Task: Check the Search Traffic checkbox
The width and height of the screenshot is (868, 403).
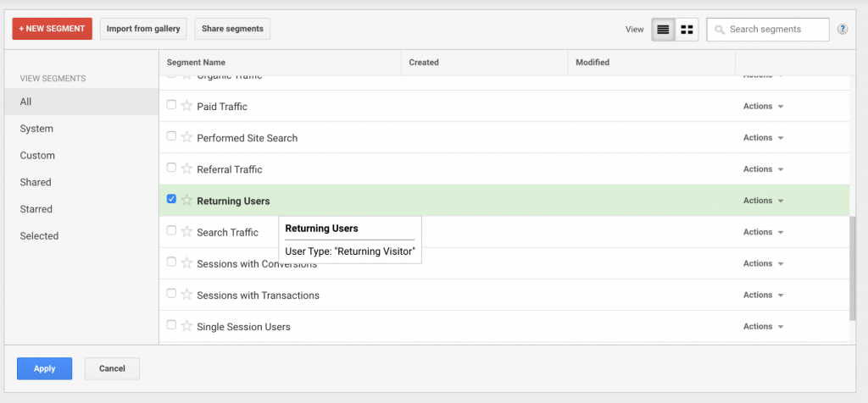Action: pos(171,230)
